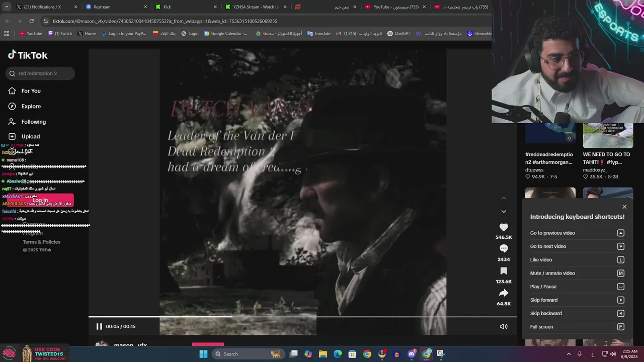Open the site information icon in address bar
This screenshot has height=362, width=644.
coord(46,21)
